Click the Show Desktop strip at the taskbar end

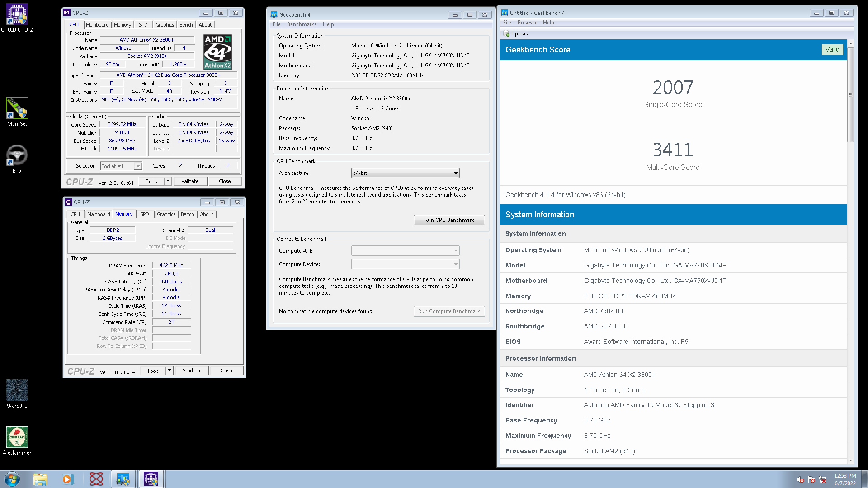click(x=864, y=479)
